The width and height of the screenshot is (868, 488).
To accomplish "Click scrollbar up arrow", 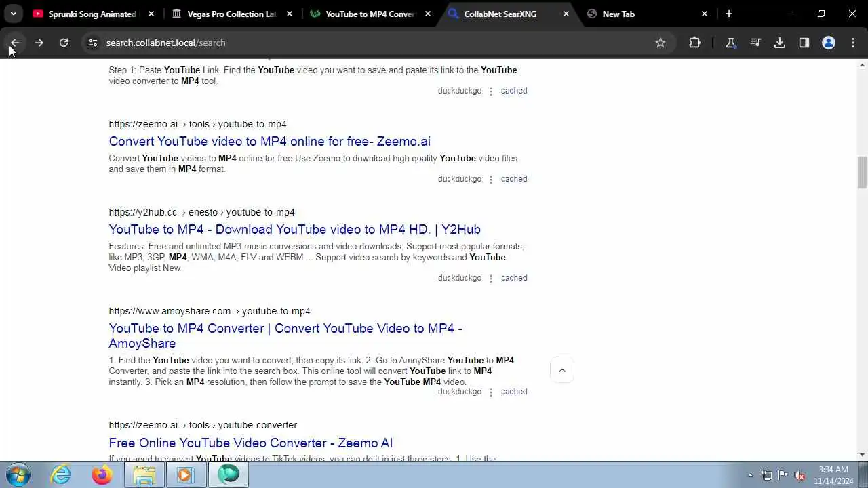I will click(x=862, y=65).
